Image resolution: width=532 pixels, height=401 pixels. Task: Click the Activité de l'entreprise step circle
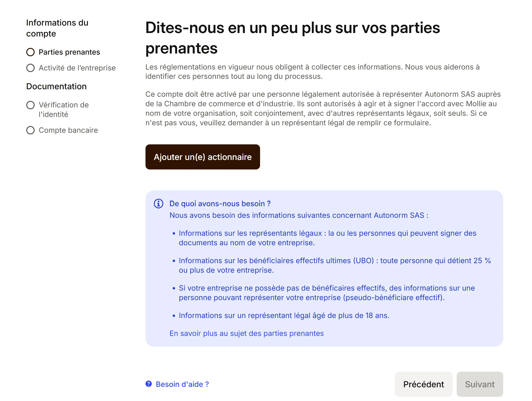tap(30, 68)
